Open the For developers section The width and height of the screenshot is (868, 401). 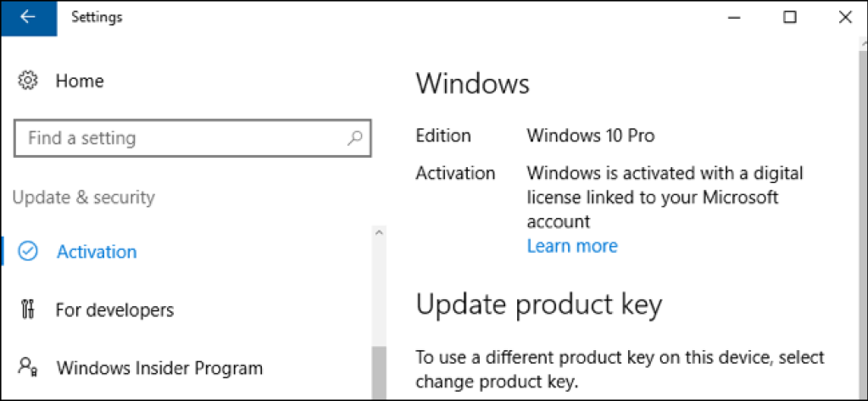pyautogui.click(x=114, y=309)
